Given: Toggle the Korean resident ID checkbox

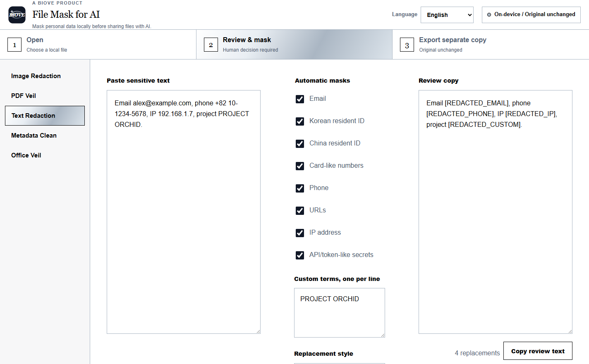Looking at the screenshot, I should 300,121.
